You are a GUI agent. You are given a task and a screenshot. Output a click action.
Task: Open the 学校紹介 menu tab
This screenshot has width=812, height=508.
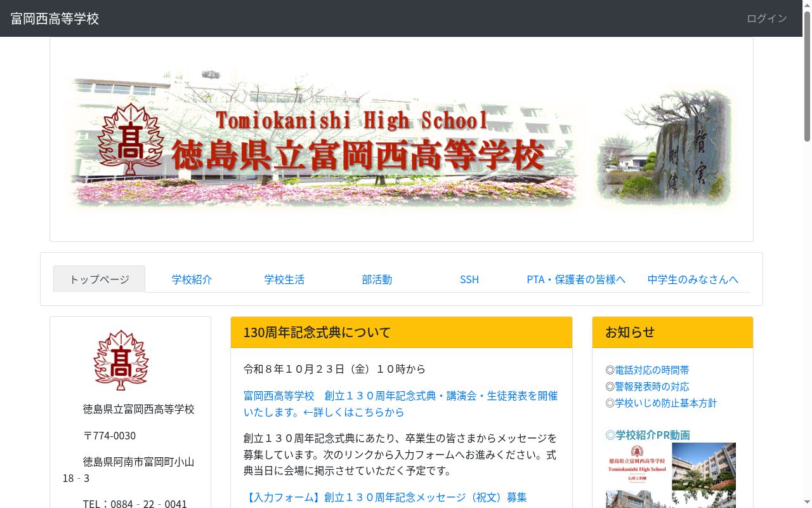tap(192, 279)
